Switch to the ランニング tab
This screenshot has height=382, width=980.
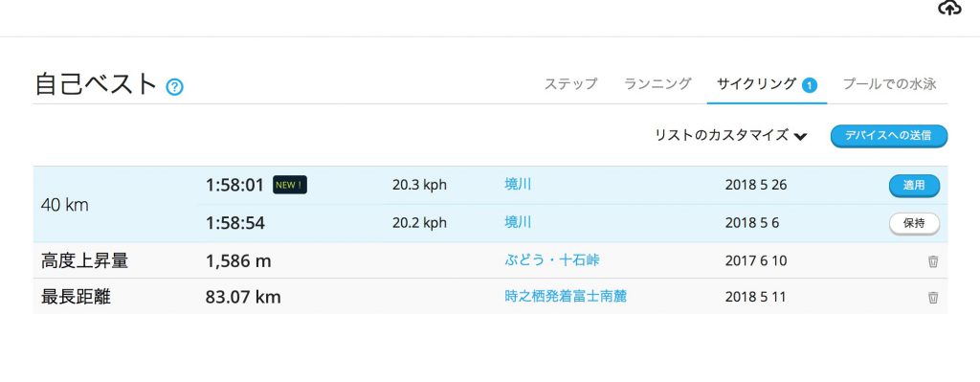(x=657, y=84)
